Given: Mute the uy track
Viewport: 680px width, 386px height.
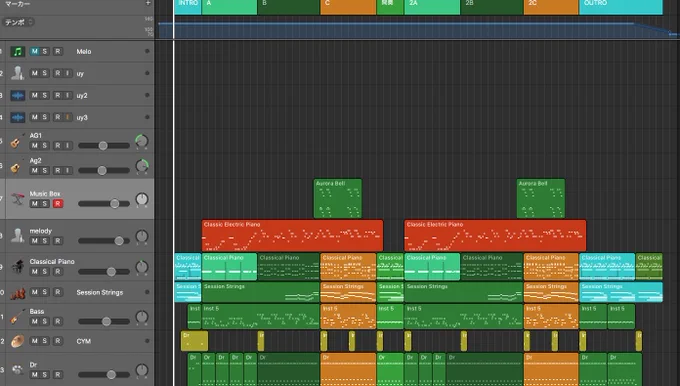Looking at the screenshot, I should click(x=35, y=73).
